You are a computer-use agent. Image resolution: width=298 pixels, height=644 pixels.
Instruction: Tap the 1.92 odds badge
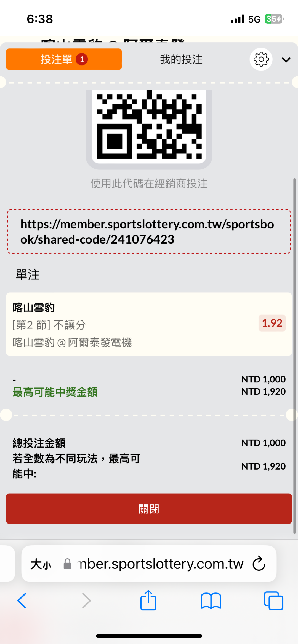272,323
